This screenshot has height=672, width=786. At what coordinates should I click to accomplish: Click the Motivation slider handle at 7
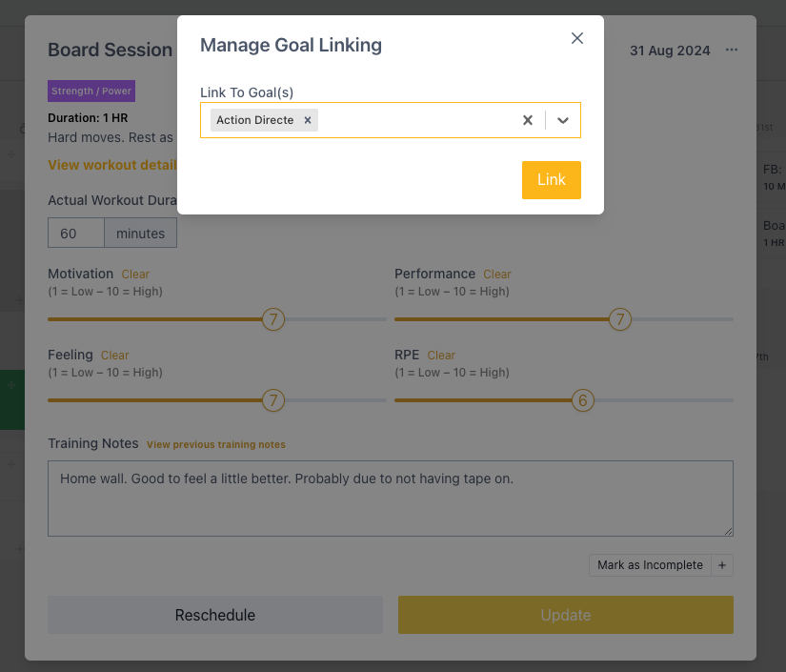coord(273,319)
